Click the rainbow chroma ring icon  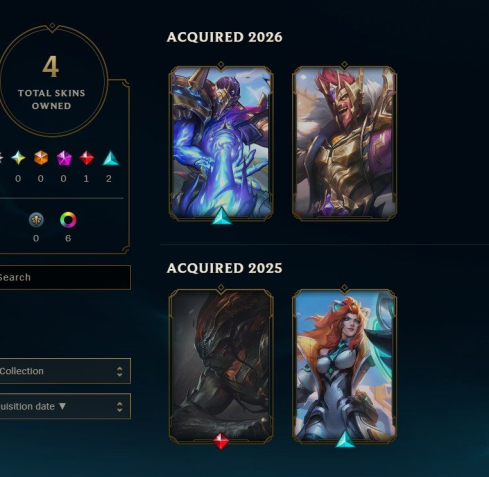[x=68, y=220]
